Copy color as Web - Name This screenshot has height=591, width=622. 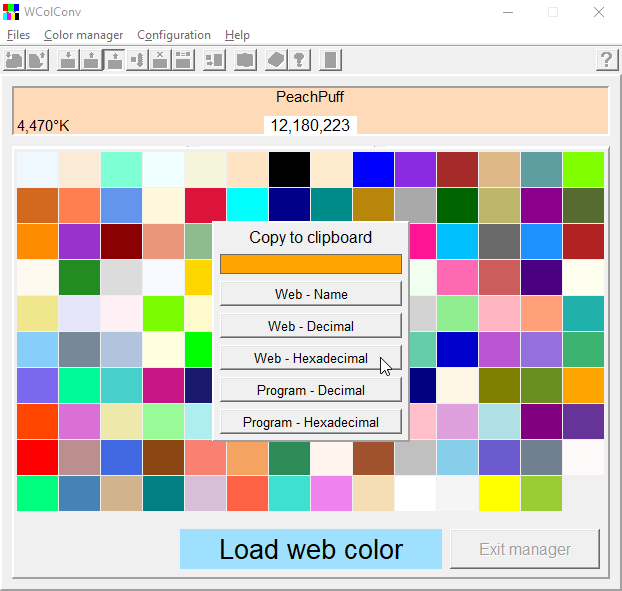pyautogui.click(x=310, y=294)
